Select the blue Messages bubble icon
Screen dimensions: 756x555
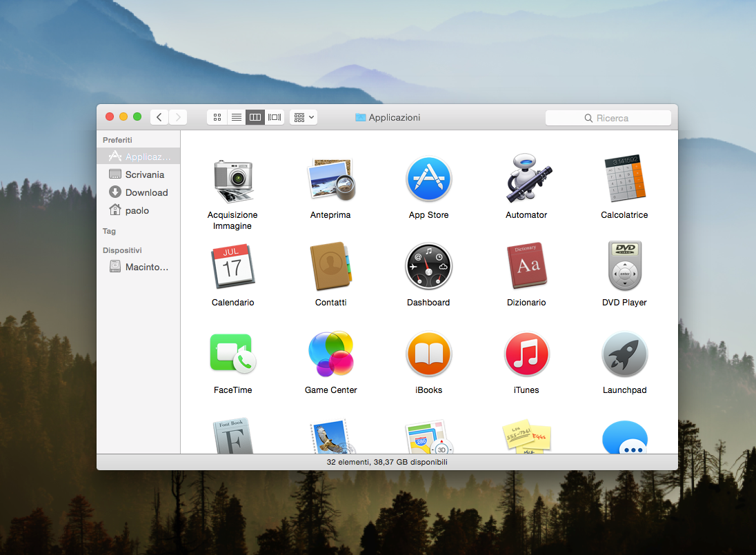[625, 437]
